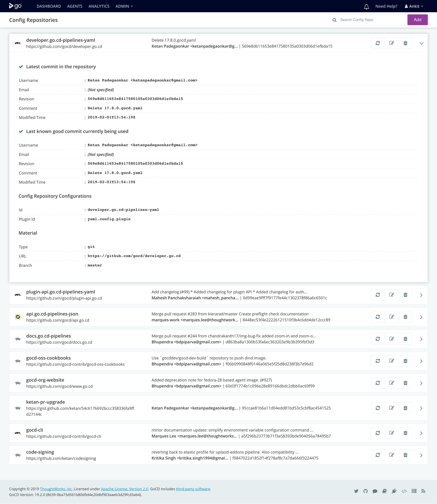Open the notifications bell
The width and height of the screenshot is (437, 504).
pyautogui.click(x=366, y=7)
